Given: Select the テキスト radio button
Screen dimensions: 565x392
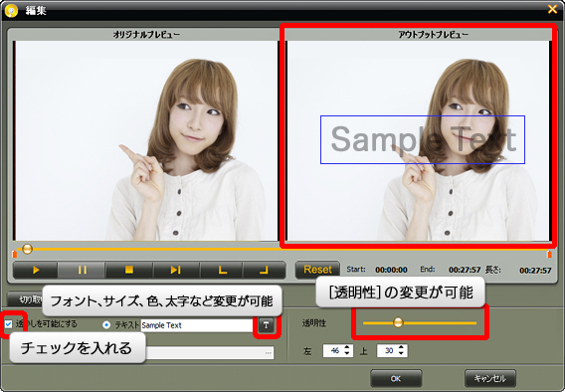Looking at the screenshot, I should 106,325.
